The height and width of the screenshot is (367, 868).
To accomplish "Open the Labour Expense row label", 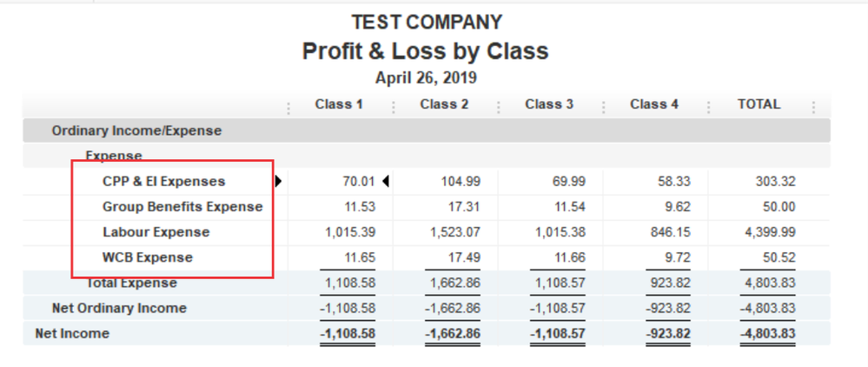I will pyautogui.click(x=156, y=232).
